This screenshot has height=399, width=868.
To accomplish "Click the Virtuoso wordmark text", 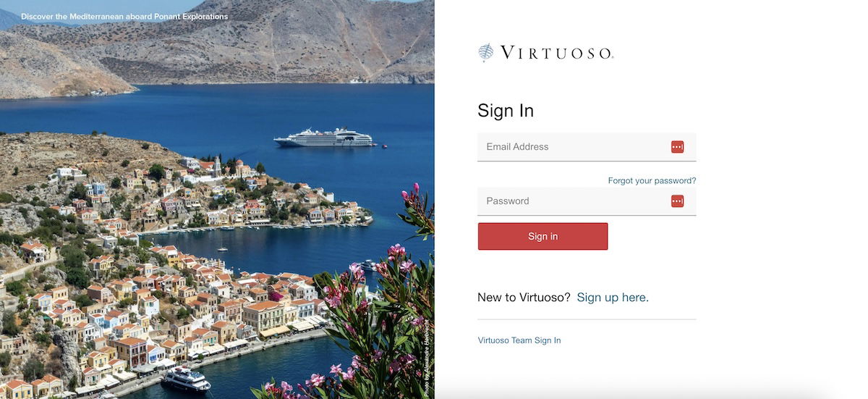I will click(x=557, y=53).
